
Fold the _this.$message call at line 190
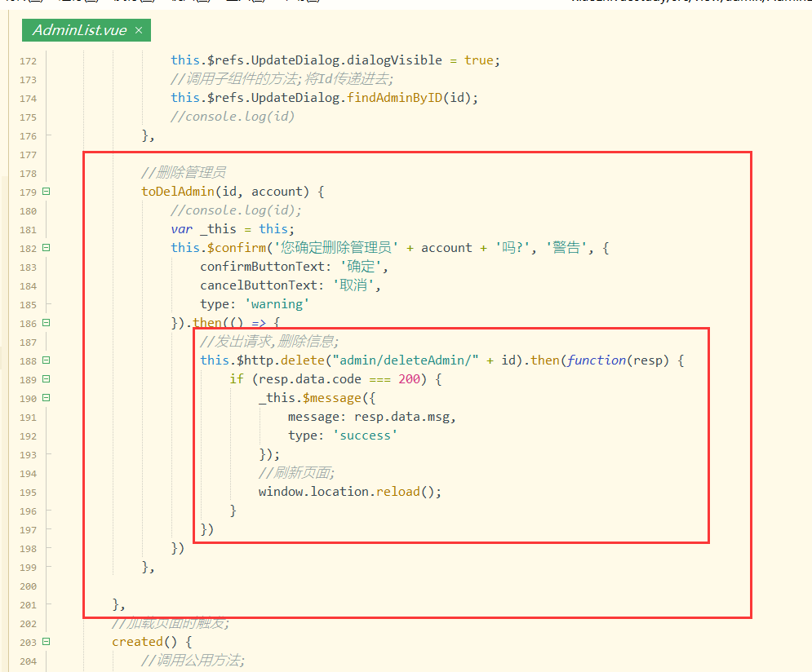[46, 398]
